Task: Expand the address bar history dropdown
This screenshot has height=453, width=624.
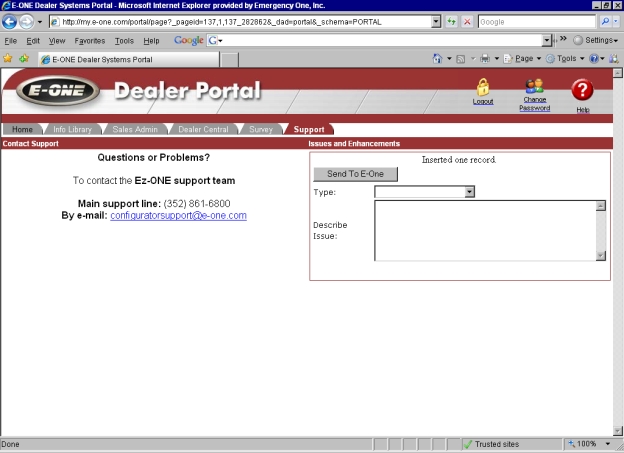Action: (x=436, y=22)
